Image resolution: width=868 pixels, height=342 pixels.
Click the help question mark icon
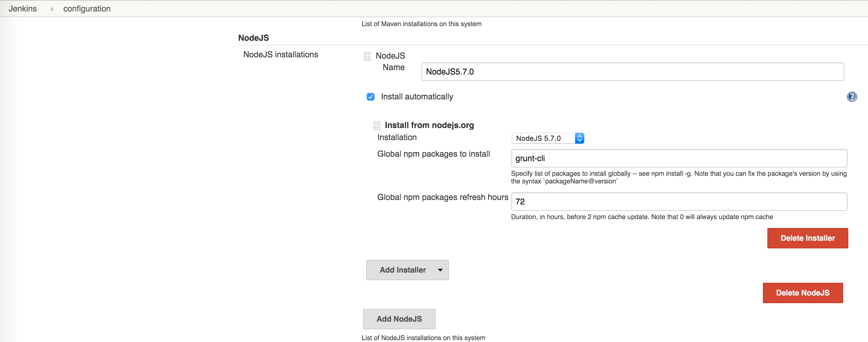[851, 97]
